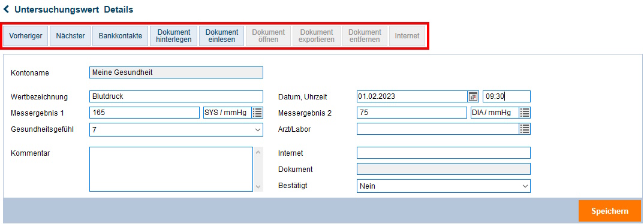Click the time field showing 09:30
Viewport: 644px width, 224px height.
click(x=507, y=96)
